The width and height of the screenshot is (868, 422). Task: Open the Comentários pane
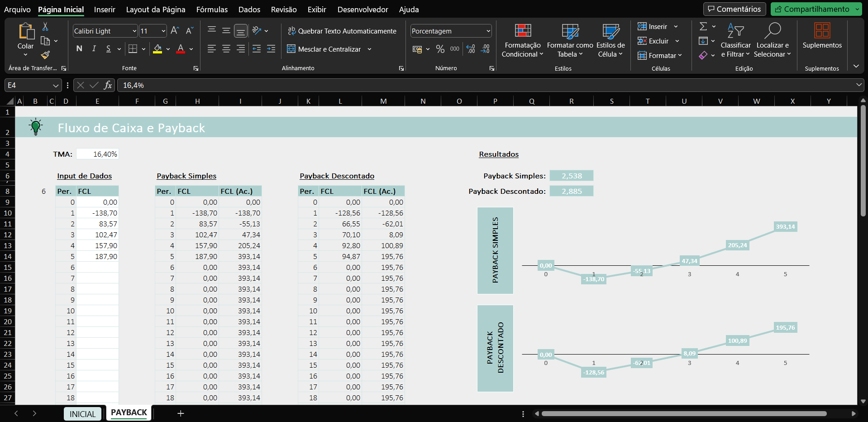734,9
